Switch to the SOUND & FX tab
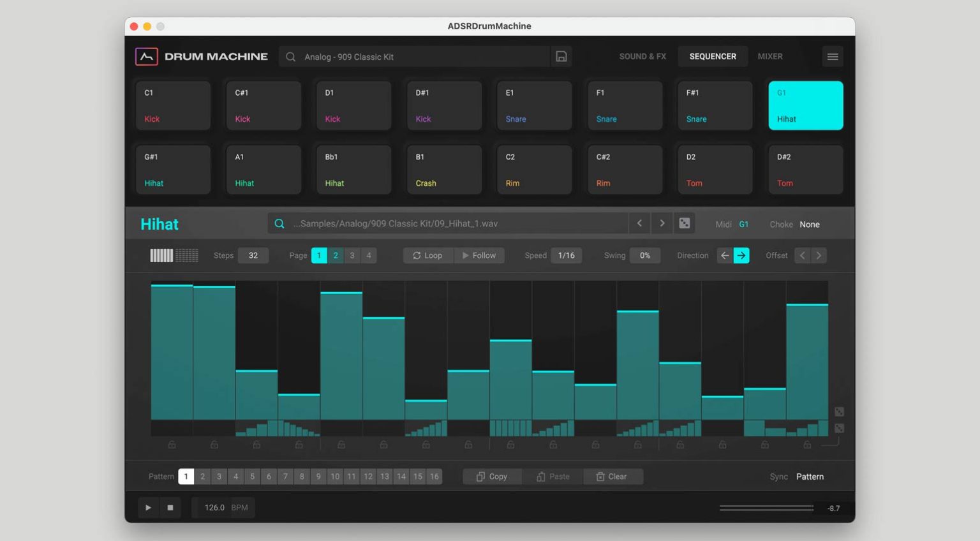The height and width of the screenshot is (541, 980). (642, 56)
